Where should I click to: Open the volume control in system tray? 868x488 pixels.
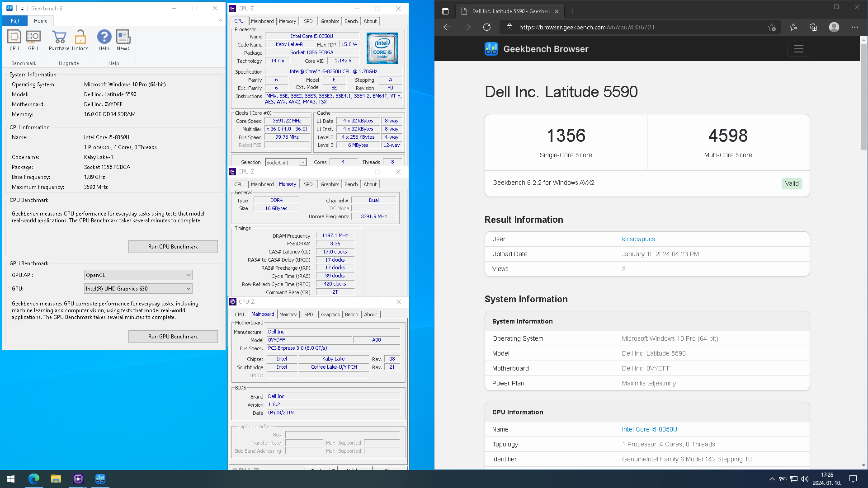click(x=804, y=479)
